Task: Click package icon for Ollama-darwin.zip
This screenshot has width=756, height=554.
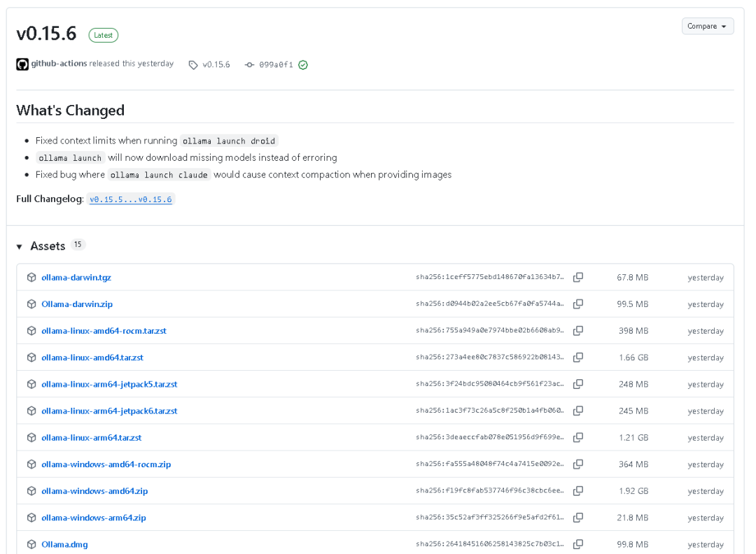Action: pyautogui.click(x=31, y=304)
